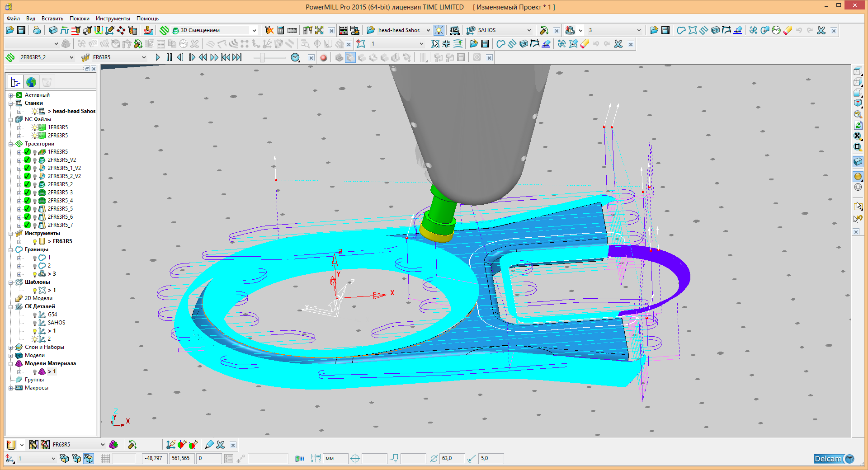This screenshot has width=868, height=470.
Task: Toggle green check of toolpath 2FR63R5_2
Action: tap(28, 184)
